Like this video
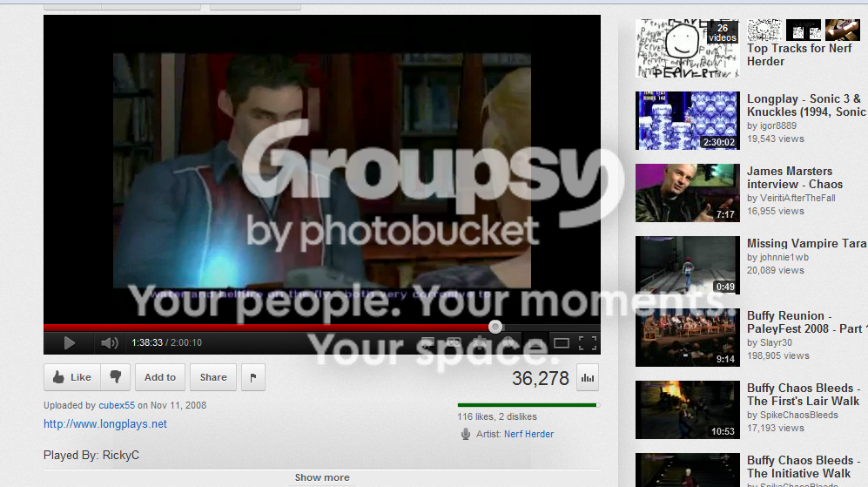Screen dimensions: 868x487 point(72,377)
